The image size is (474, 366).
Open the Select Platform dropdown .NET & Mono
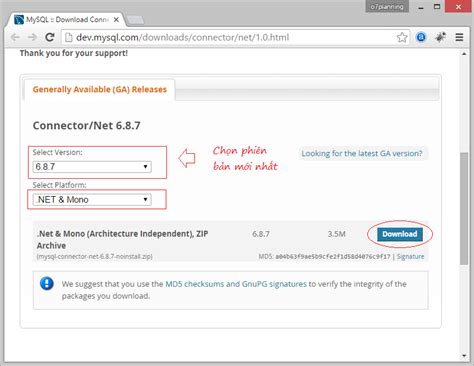click(92, 199)
